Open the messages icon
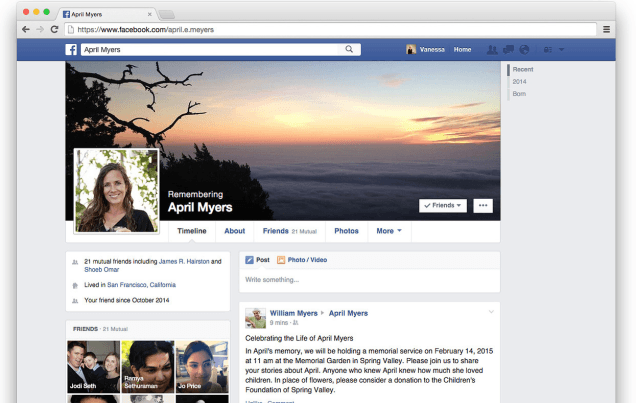 (508, 49)
